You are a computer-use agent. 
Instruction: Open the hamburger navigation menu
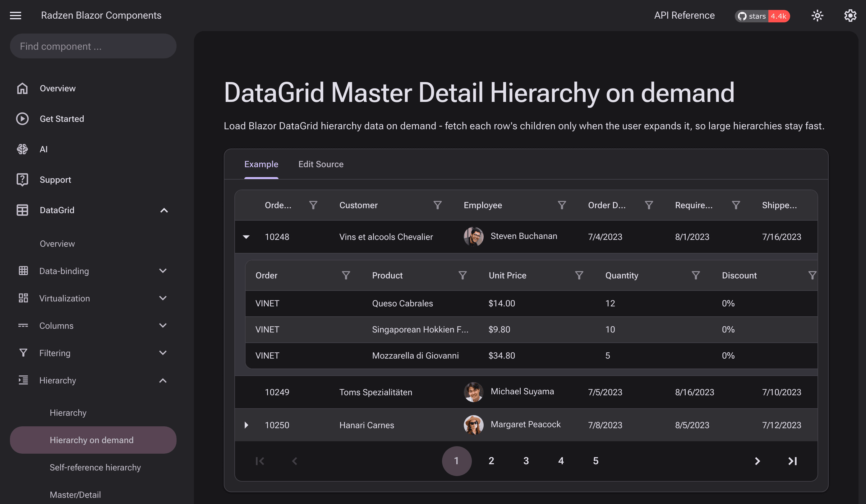pos(16,16)
